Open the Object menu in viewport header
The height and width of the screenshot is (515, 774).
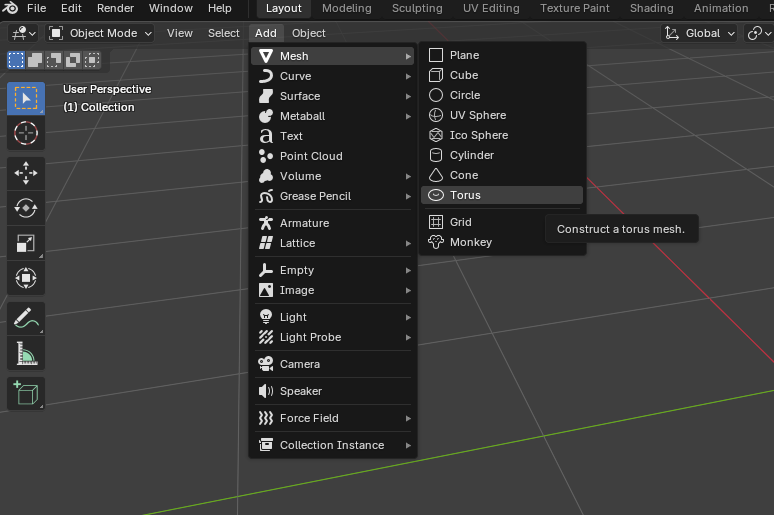pyautogui.click(x=309, y=33)
